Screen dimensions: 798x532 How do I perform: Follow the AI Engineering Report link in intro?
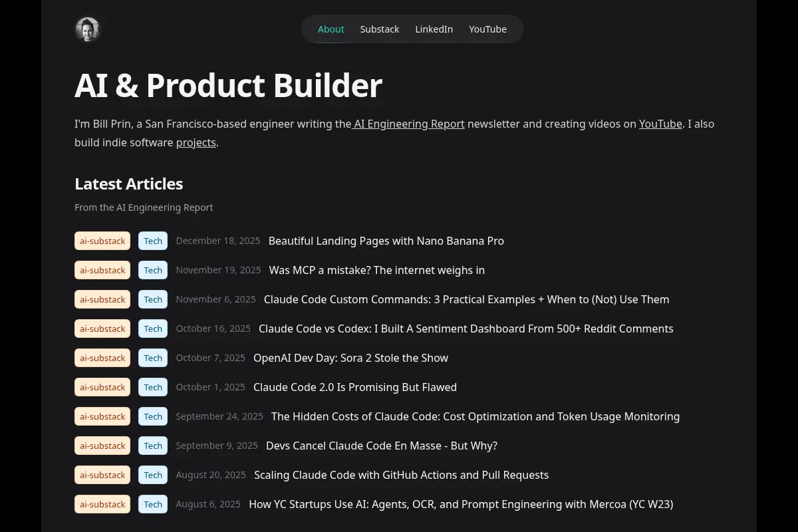coord(408,124)
